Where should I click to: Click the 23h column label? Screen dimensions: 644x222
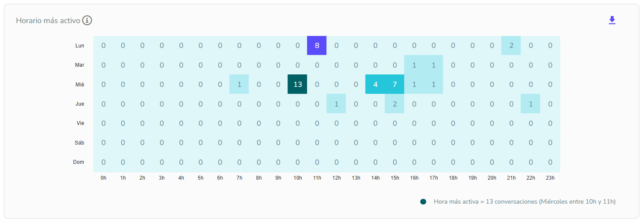[x=550, y=178]
